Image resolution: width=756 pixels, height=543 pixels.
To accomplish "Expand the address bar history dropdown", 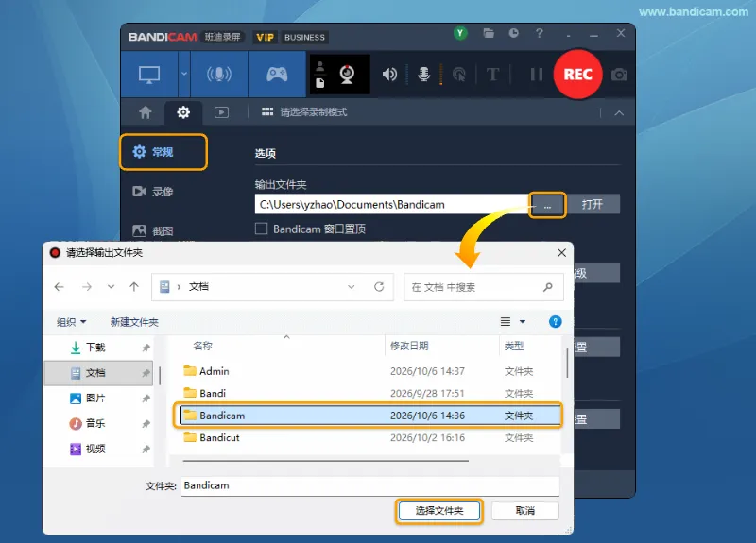I will coord(351,287).
